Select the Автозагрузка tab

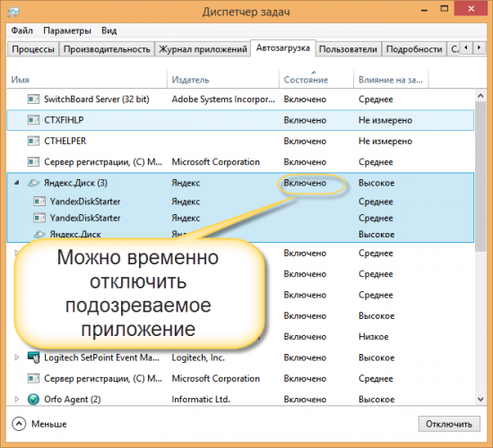[283, 48]
